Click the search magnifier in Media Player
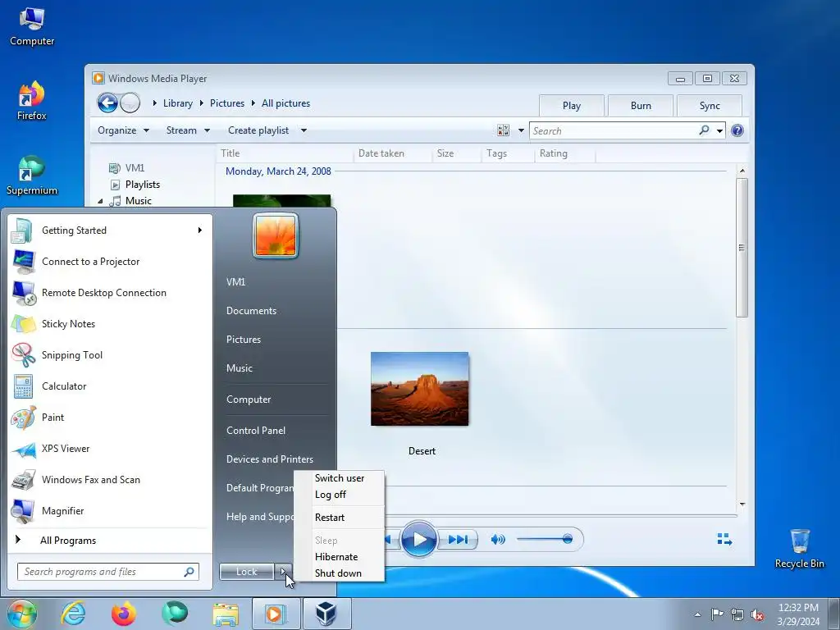 pos(704,130)
